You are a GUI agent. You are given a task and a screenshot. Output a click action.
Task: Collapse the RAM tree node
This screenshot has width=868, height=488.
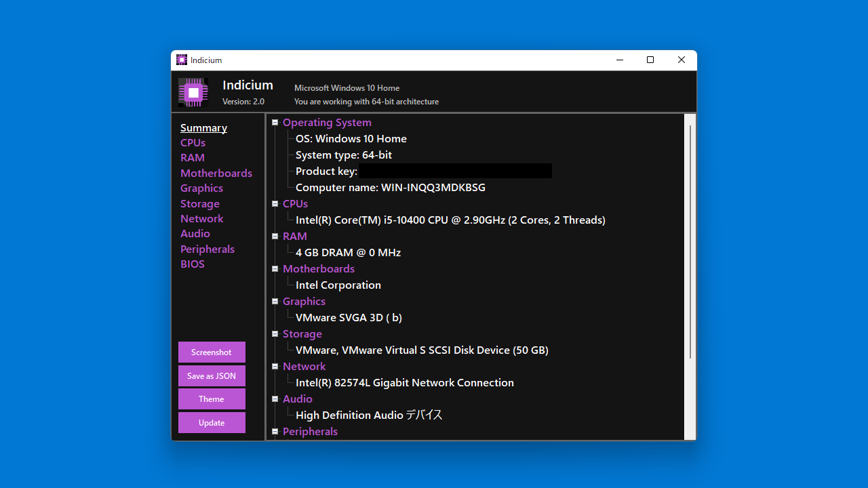point(275,237)
